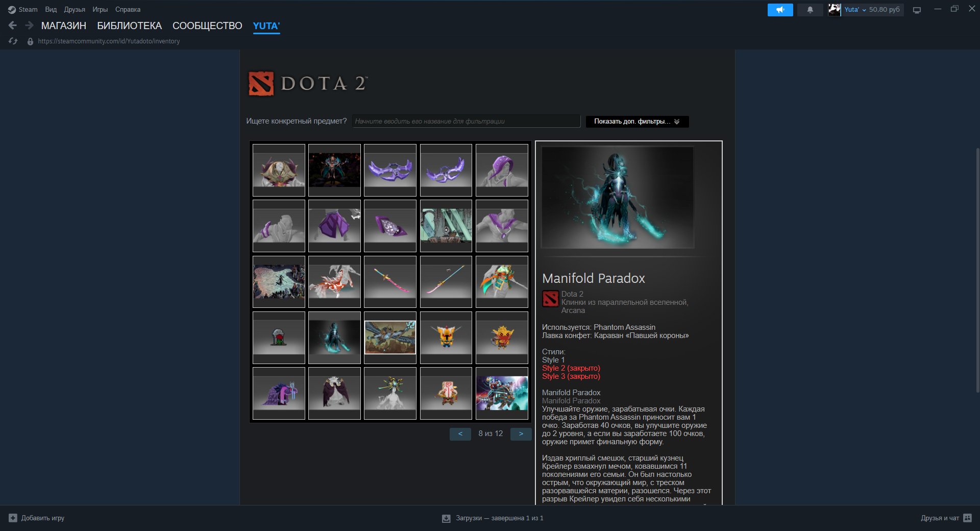The width and height of the screenshot is (980, 531).
Task: Click the Yuta profile avatar
Action: 835,10
